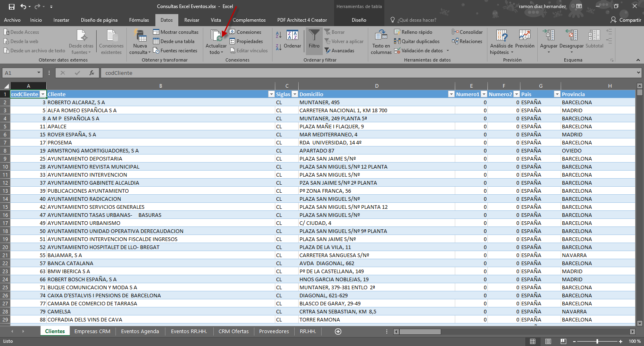Click the horizontal scrollbar thumb

click(420, 332)
